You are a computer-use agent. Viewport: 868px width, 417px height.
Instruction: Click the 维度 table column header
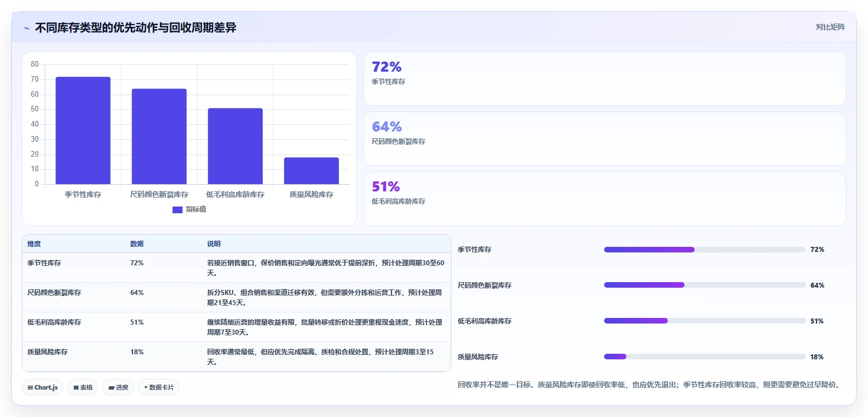pyautogui.click(x=34, y=244)
